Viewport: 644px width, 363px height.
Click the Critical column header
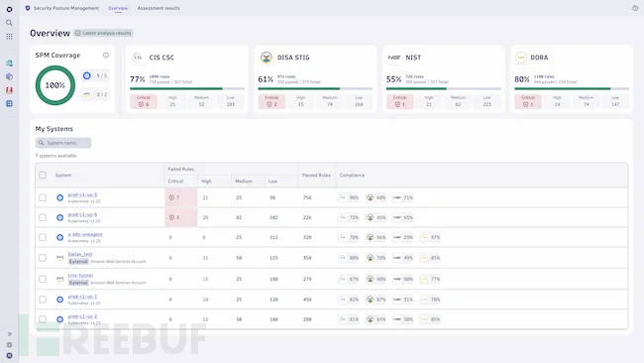coord(175,181)
